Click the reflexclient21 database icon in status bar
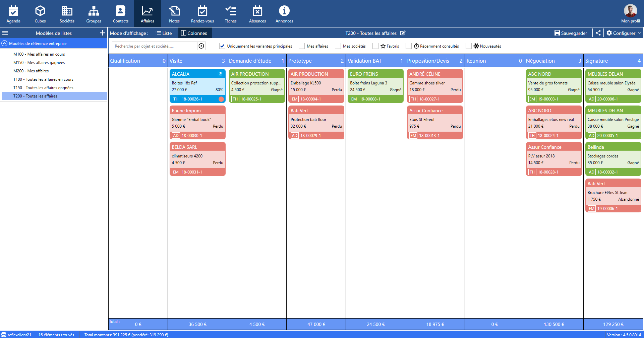Viewport: 644px width, 338px height. tap(4, 335)
